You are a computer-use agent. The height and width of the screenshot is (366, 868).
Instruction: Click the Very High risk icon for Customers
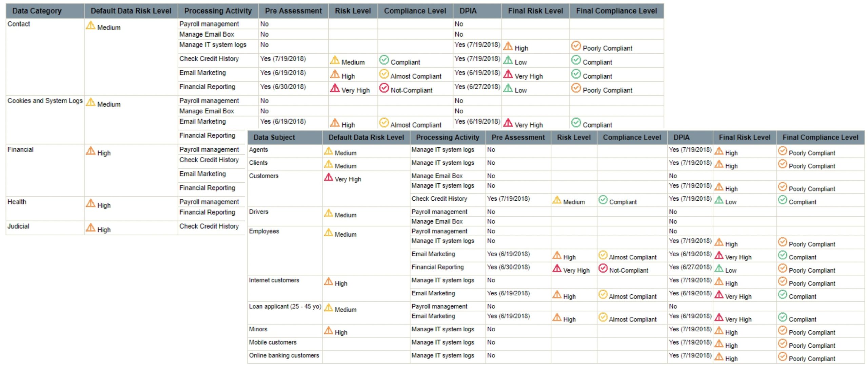tap(328, 177)
